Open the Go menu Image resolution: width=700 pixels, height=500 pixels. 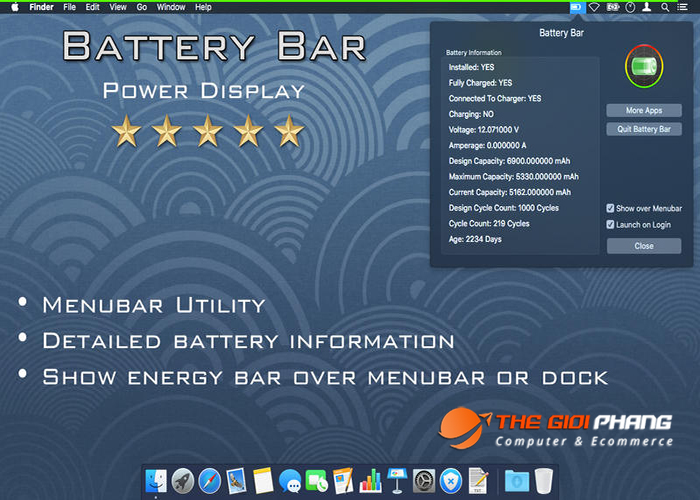click(142, 7)
